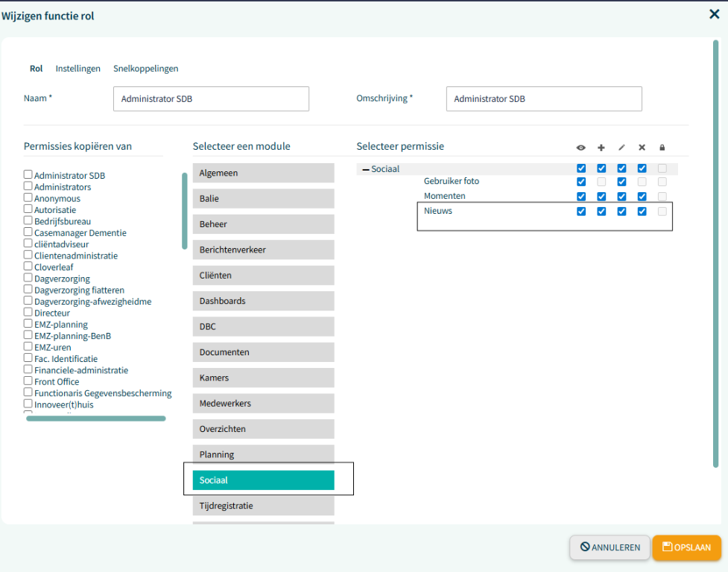Viewport: 728px width, 572px height.
Task: Check the Administrators copy-permissions checkbox
Action: click(28, 187)
